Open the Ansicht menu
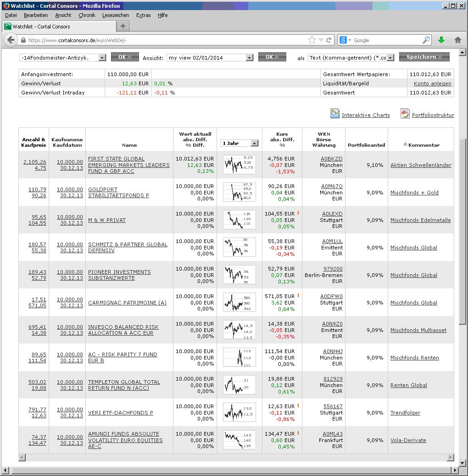 pos(63,15)
